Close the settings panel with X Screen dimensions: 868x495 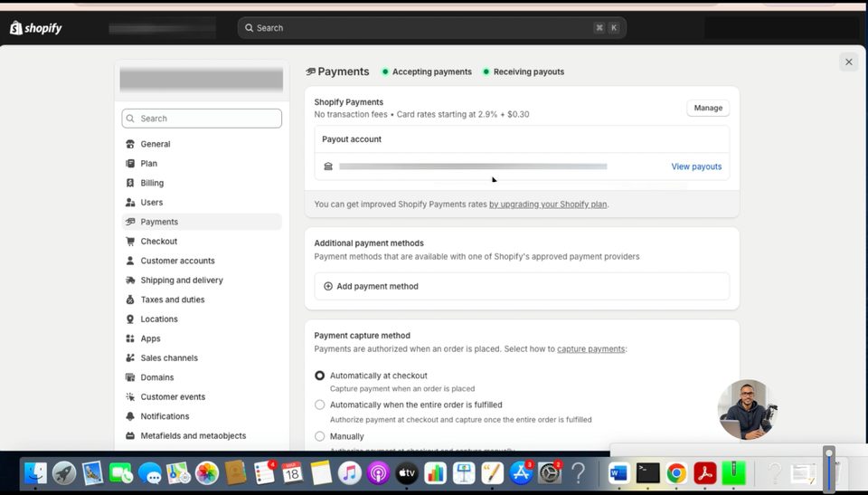[x=849, y=62]
